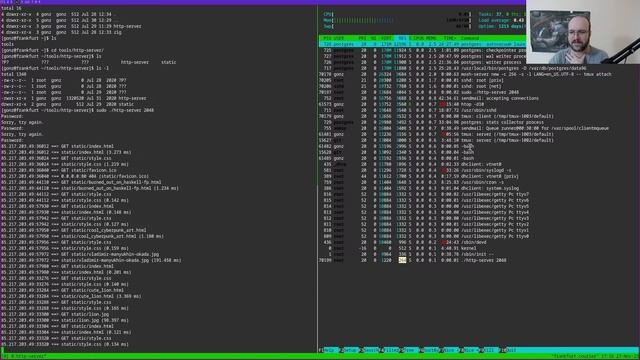
Task: Click GET static/burned_out_on_haskell-fp.html log line
Action: [81, 182]
